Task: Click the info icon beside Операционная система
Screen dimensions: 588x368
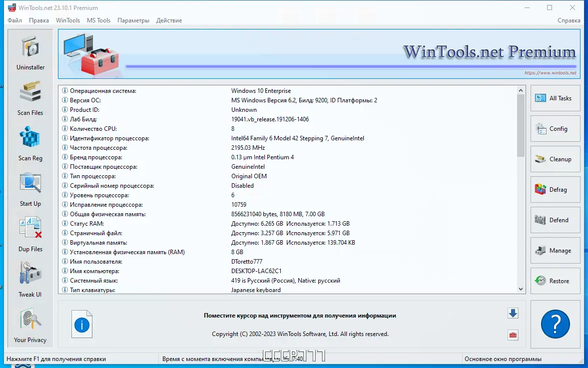Action: tap(65, 91)
